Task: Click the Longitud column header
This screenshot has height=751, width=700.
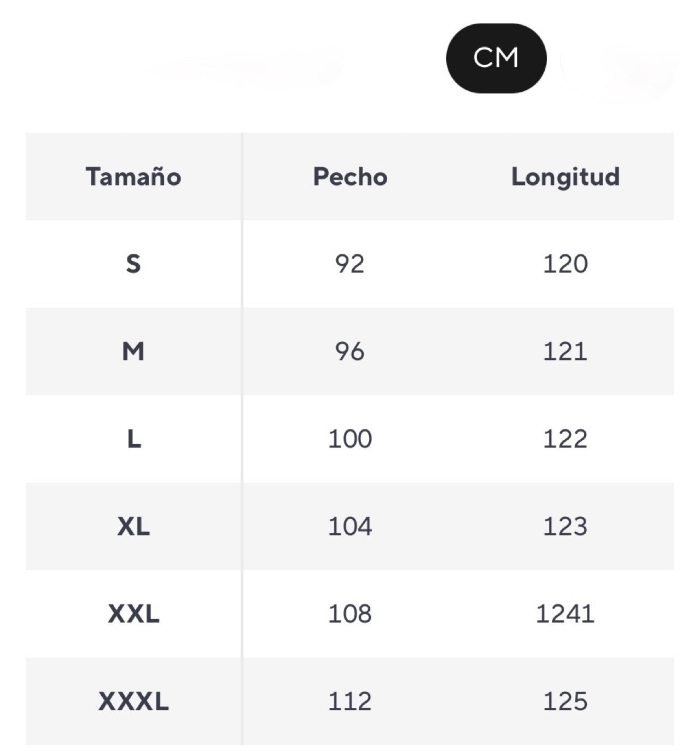Action: click(565, 177)
